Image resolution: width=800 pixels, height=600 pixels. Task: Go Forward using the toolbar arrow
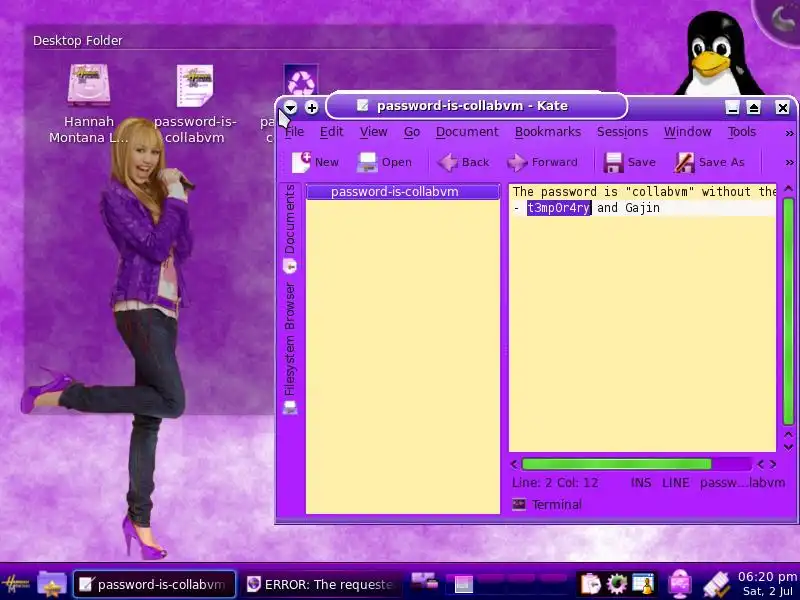(516, 162)
